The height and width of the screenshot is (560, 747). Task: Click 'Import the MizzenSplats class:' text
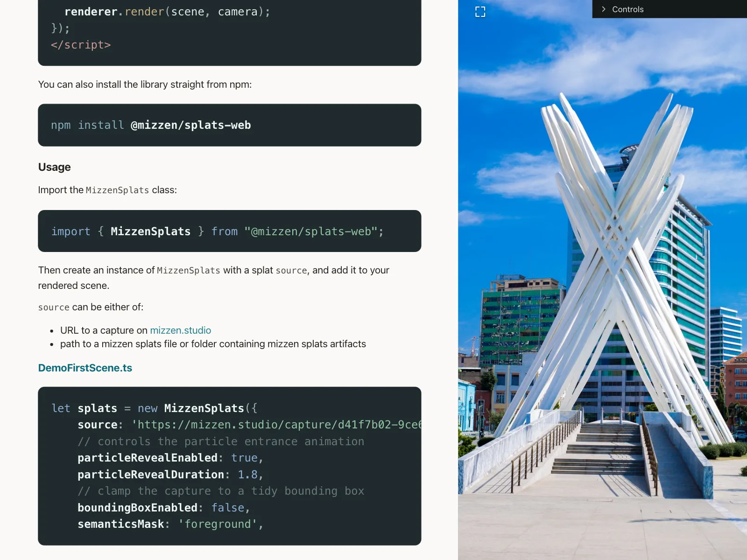point(107,190)
